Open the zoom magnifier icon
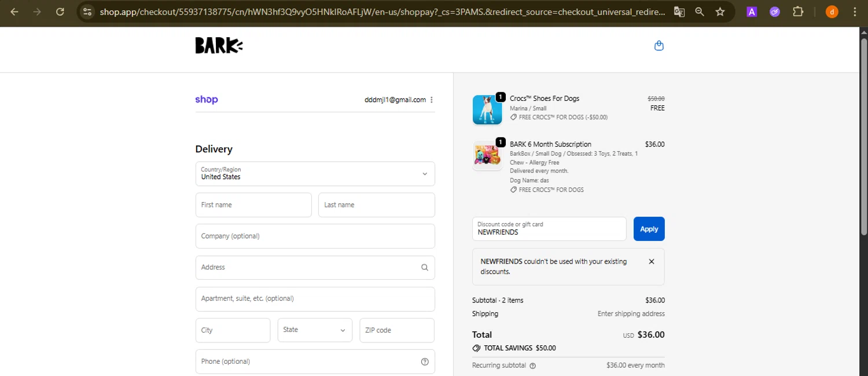The image size is (868, 376). pyautogui.click(x=700, y=12)
